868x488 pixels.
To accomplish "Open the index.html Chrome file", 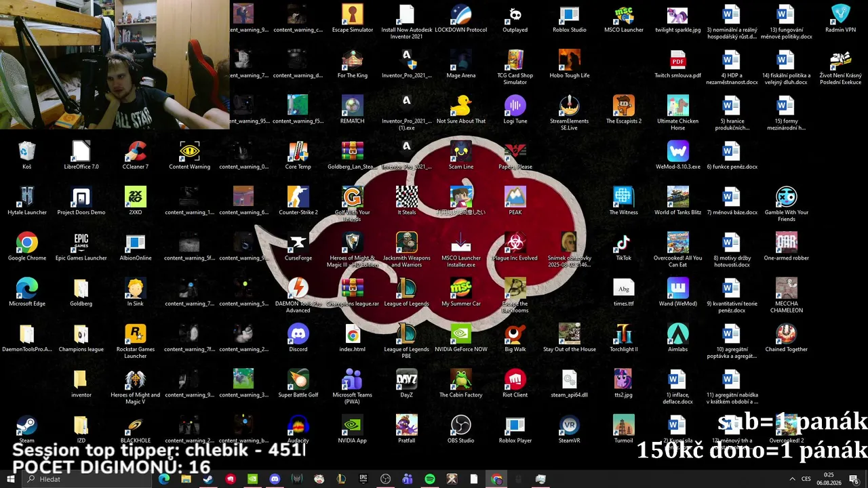I will coord(352,338).
